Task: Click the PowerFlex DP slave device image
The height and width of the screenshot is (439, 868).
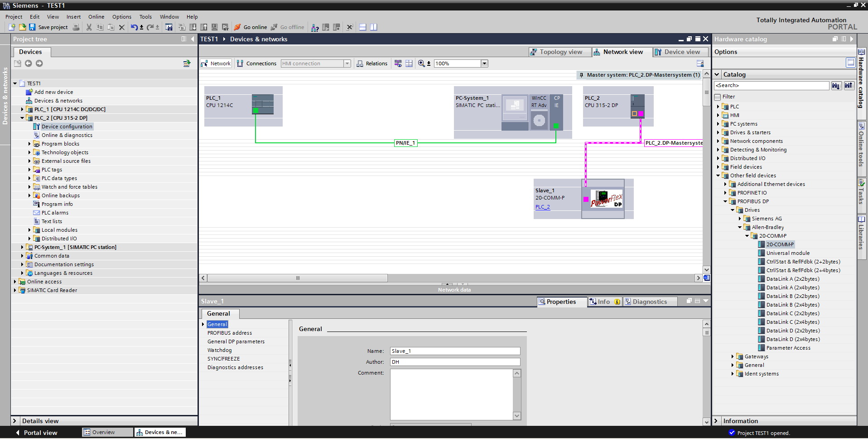Action: 603,199
